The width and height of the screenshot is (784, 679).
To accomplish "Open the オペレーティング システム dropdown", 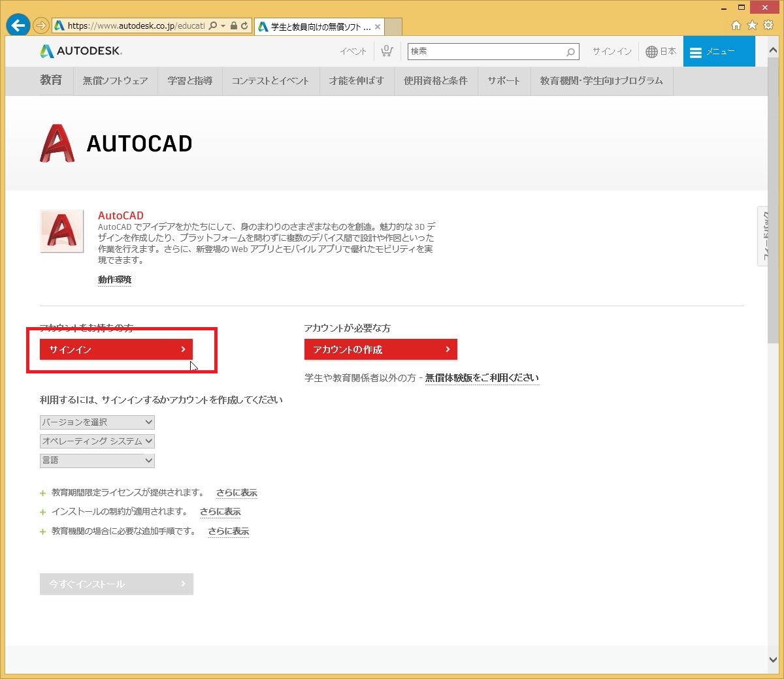I will click(x=97, y=441).
